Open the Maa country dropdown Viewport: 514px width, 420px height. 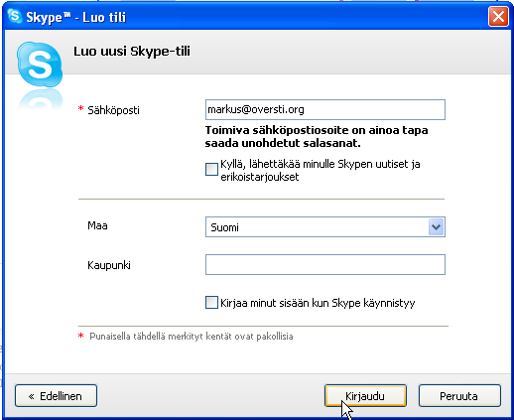[x=325, y=227]
